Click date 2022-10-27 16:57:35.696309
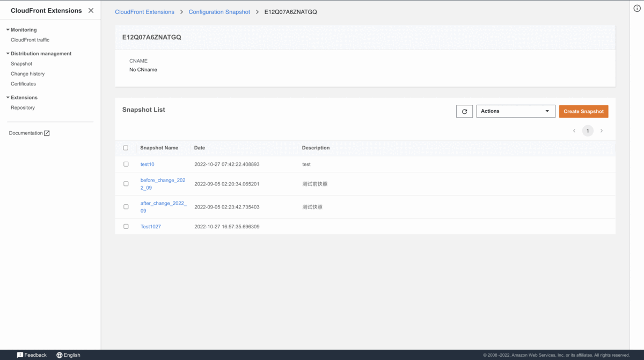Viewport: 644px width, 360px height. 227,227
